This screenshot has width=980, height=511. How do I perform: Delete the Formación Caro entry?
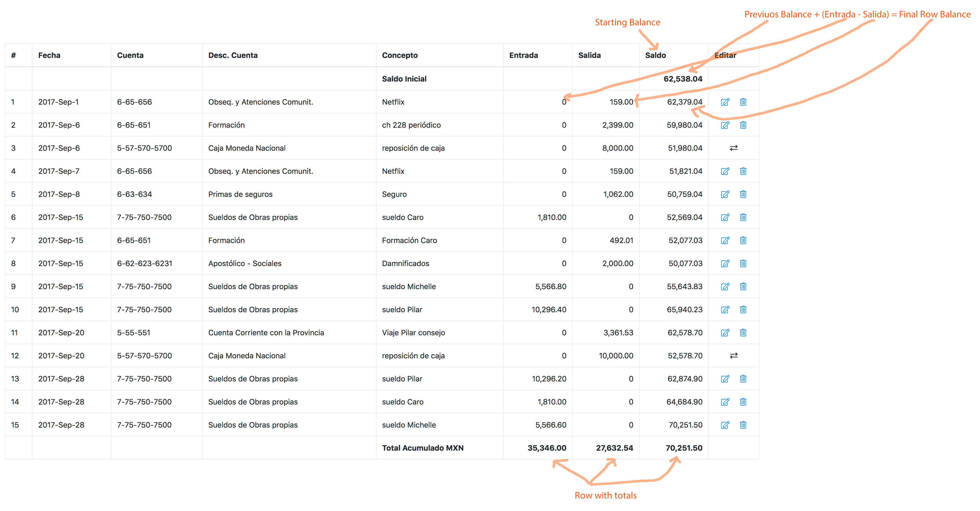pos(743,240)
